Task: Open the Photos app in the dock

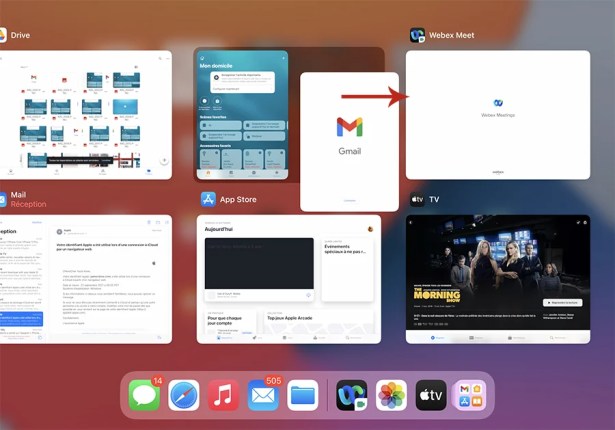Action: pos(391,395)
